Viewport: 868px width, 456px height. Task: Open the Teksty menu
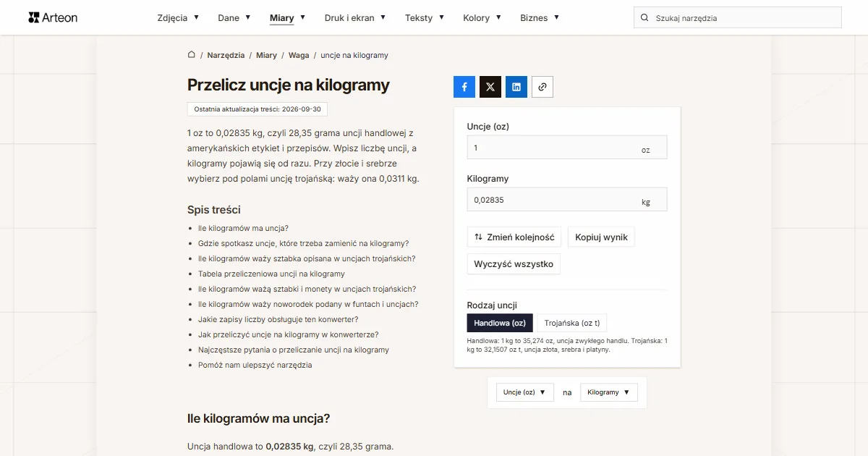coord(425,18)
